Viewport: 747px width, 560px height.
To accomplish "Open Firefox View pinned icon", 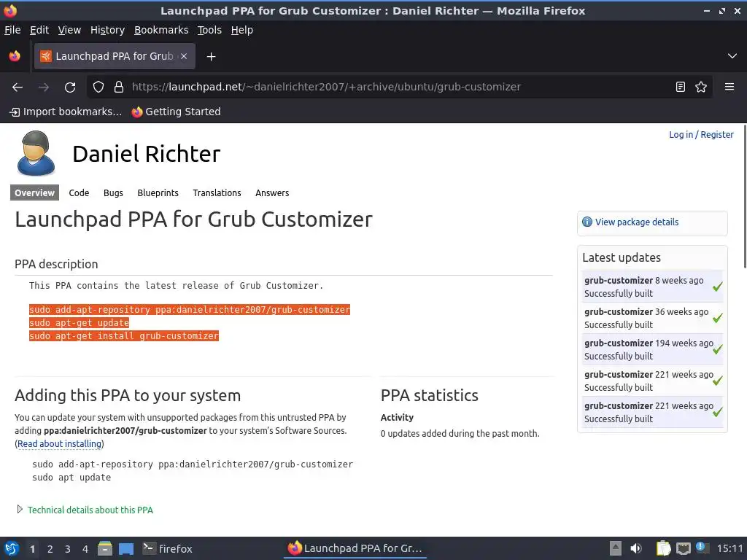I will [15, 56].
